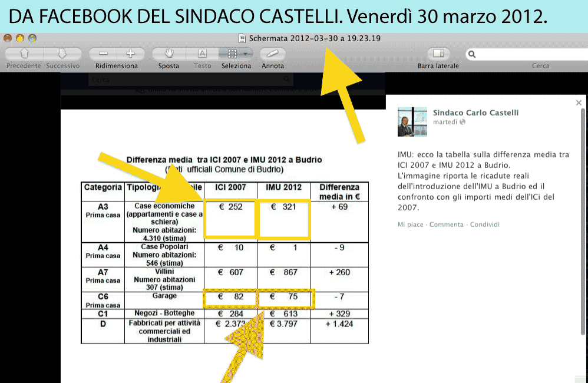Click the Differenza media in € header
Image resolution: width=588 pixels, height=383 pixels.
coord(339,191)
